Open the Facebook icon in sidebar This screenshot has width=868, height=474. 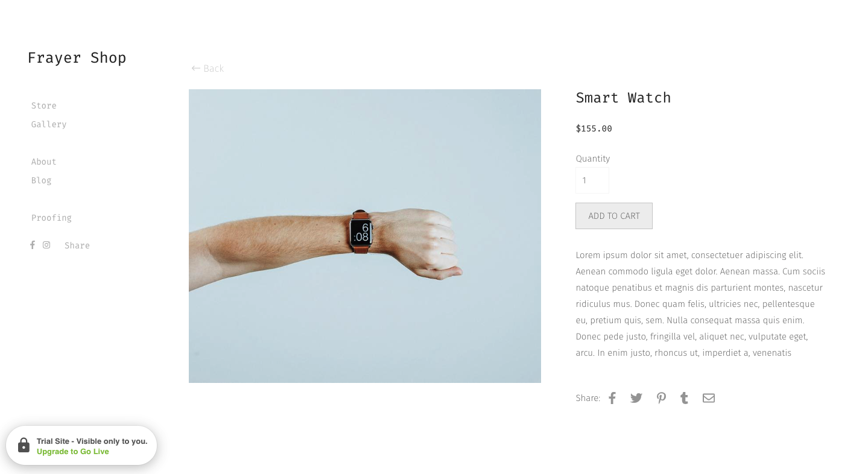point(33,245)
